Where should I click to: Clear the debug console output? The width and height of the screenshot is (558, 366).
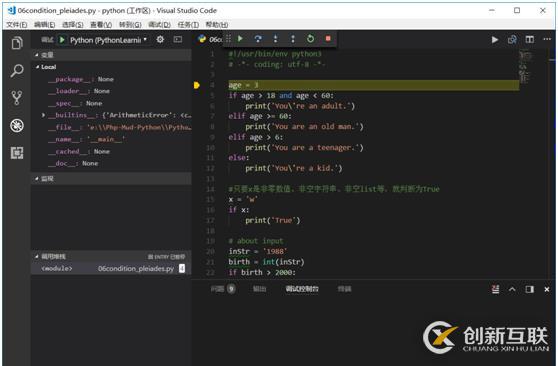click(x=495, y=289)
